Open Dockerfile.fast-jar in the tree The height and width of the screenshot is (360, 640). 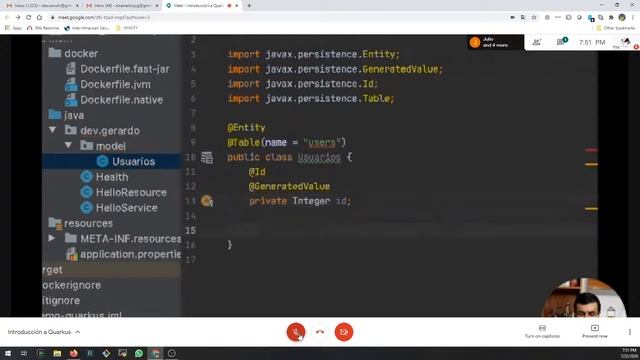point(118,69)
